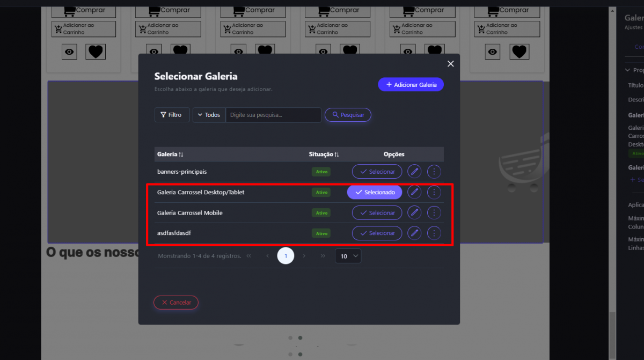Image resolution: width=644 pixels, height=360 pixels.
Task: Open the Todos search scope dropdown
Action: click(209, 115)
